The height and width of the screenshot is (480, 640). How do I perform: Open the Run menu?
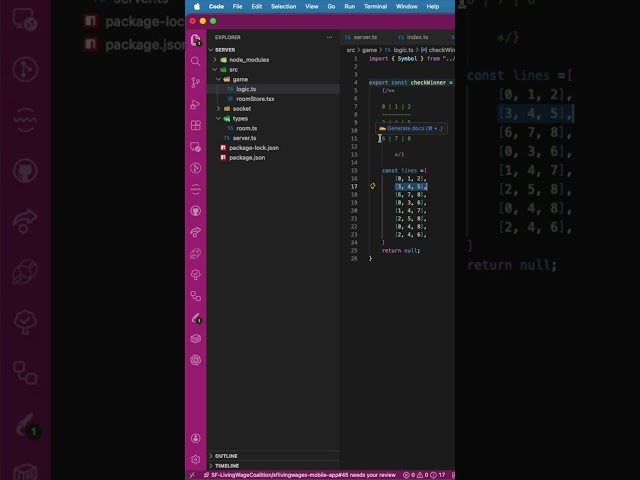click(x=350, y=7)
